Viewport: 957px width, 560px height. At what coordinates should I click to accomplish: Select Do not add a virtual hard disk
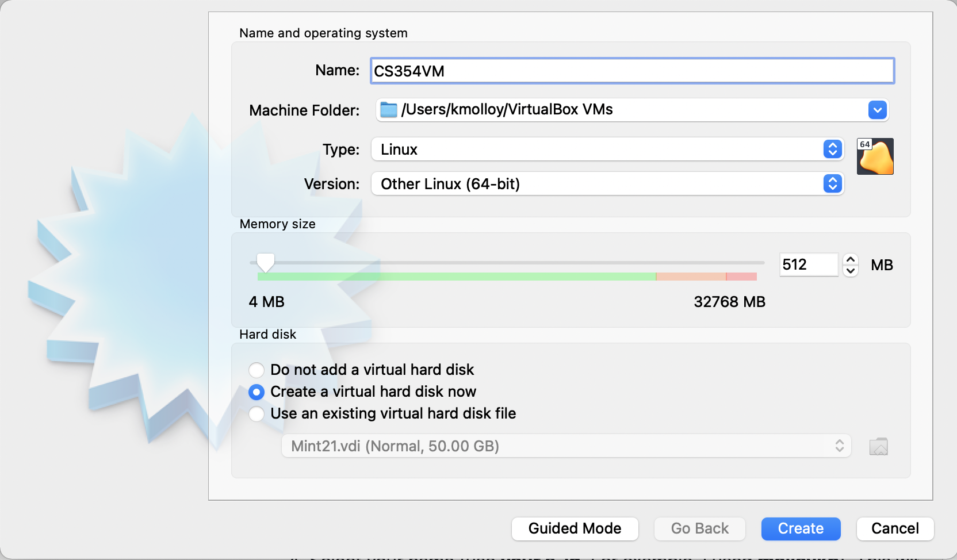[257, 370]
